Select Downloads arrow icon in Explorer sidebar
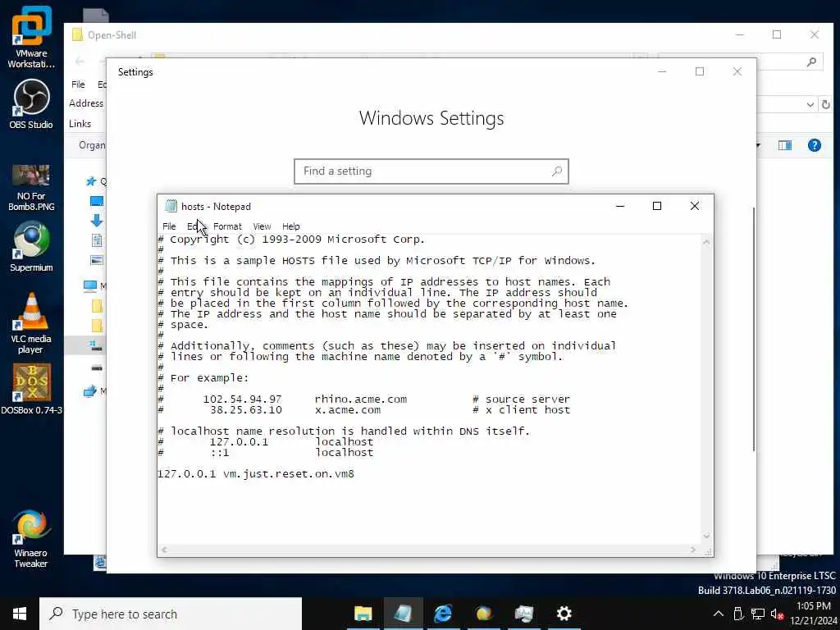 pyautogui.click(x=97, y=220)
